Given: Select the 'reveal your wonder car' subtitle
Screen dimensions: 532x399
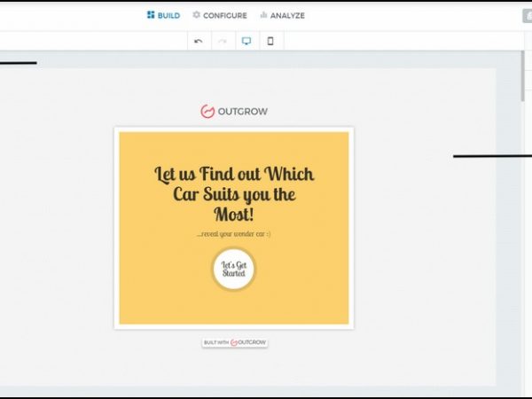Looking at the screenshot, I should [234, 234].
